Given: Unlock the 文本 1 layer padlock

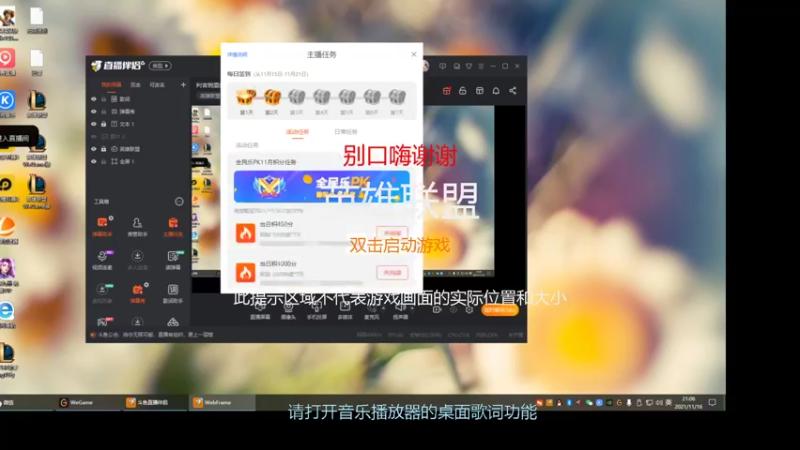Looking at the screenshot, I should 104,124.
